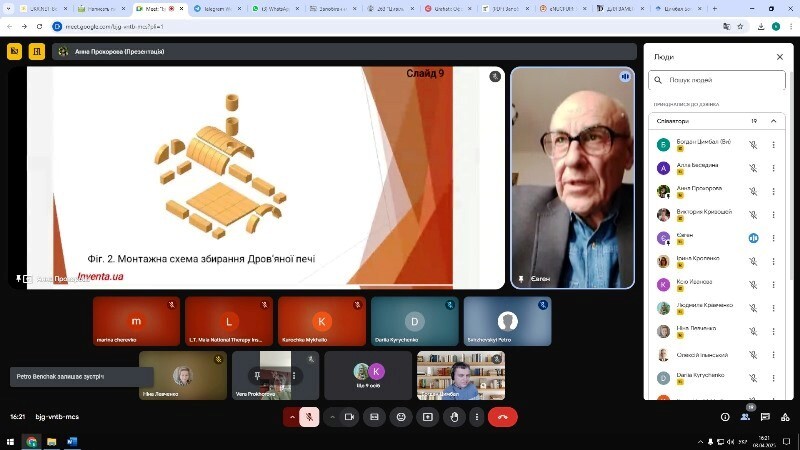This screenshot has width=800, height=450.
Task: Open the meeting details info icon
Action: (x=725, y=417)
